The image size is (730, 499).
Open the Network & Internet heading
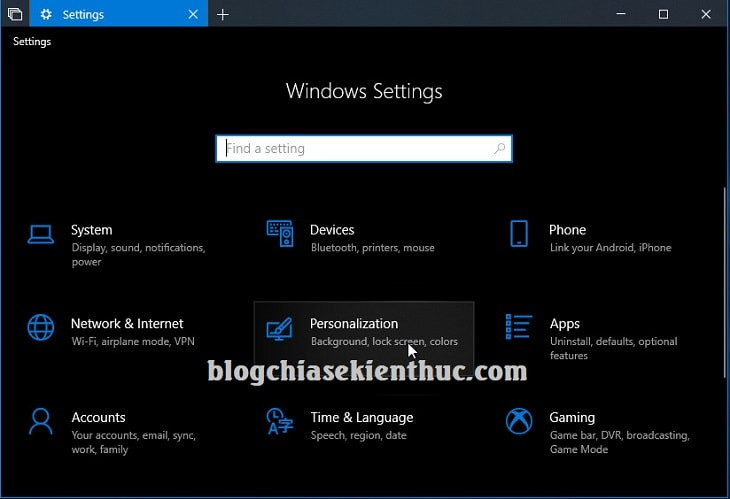(127, 324)
